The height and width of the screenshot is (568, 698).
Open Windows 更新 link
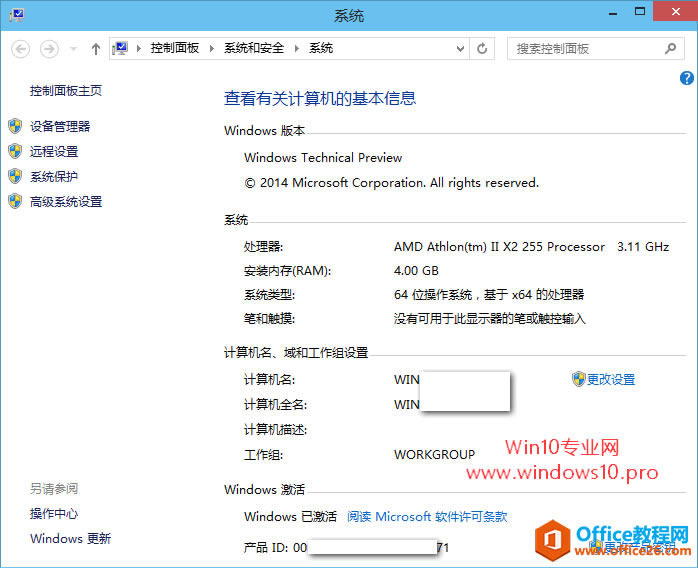[70, 538]
